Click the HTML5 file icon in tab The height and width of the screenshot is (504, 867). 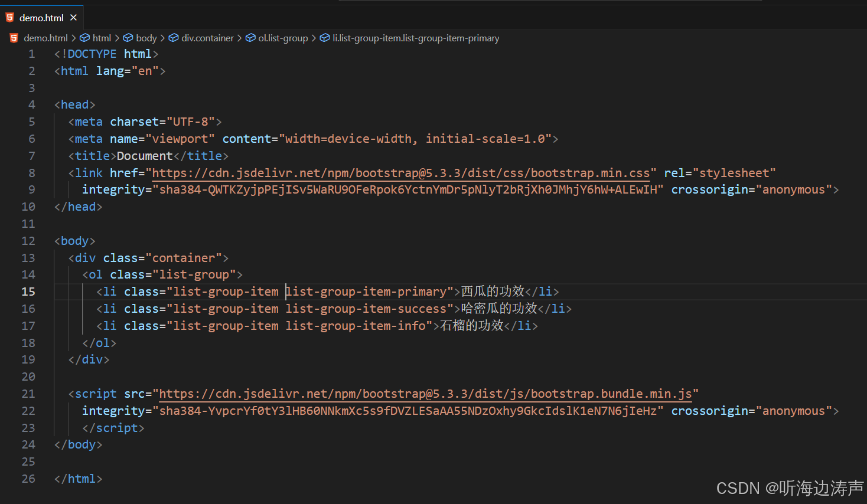click(x=10, y=18)
